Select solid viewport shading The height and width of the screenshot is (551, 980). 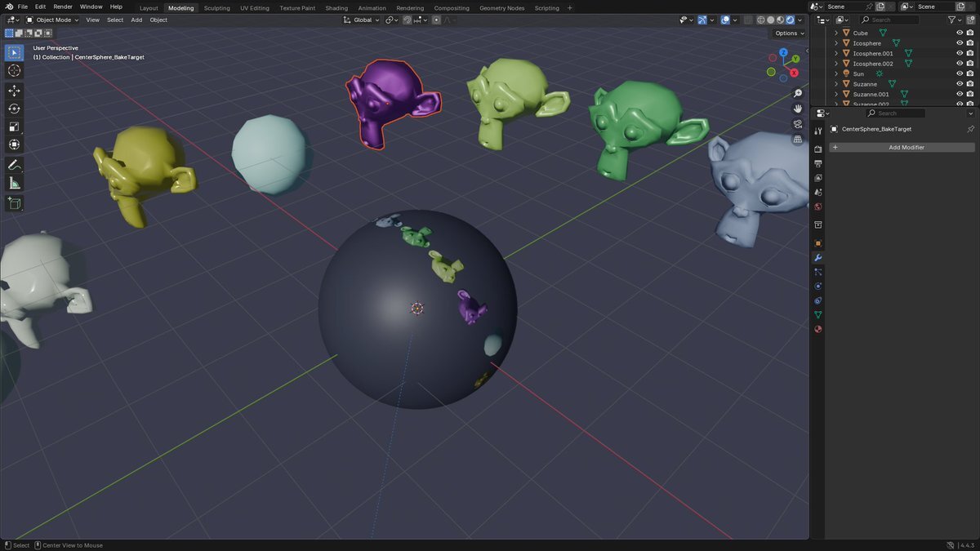[771, 20]
